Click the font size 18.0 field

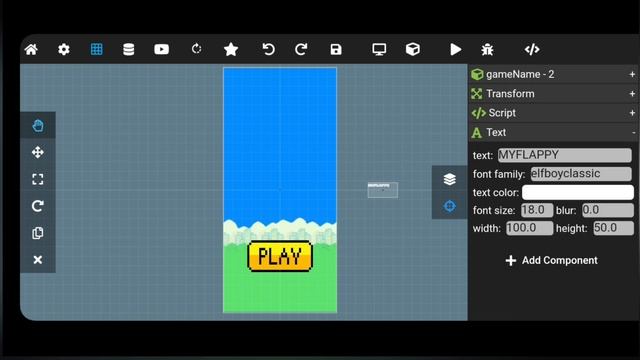coord(537,210)
